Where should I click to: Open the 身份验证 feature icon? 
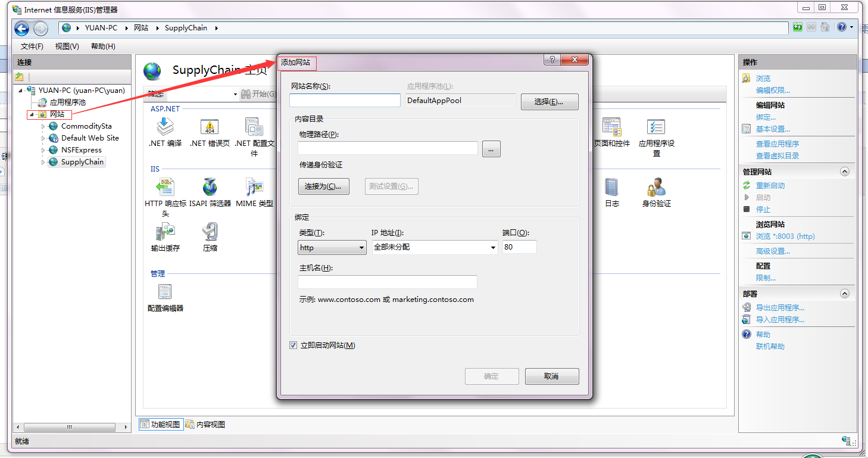[x=656, y=187]
